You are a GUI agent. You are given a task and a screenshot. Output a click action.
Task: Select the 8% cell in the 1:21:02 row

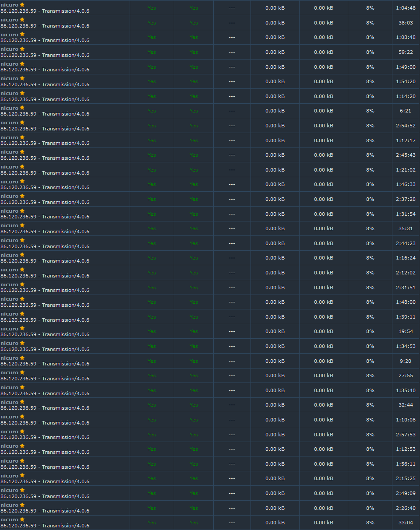tap(370, 170)
